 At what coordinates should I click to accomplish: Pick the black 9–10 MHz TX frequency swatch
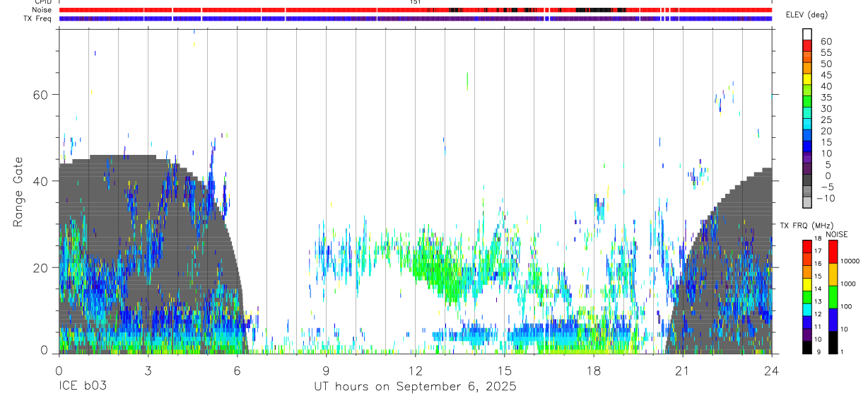(x=807, y=347)
